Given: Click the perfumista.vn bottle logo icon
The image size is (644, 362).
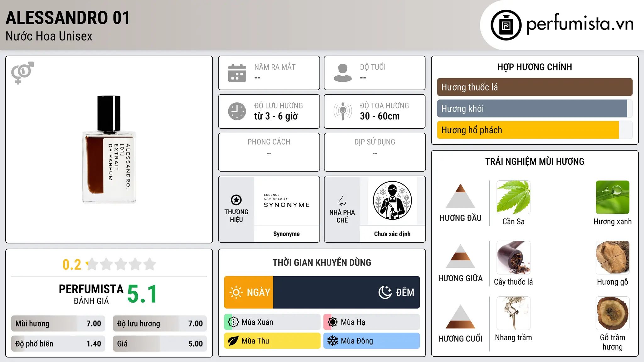Looking at the screenshot, I should point(506,25).
